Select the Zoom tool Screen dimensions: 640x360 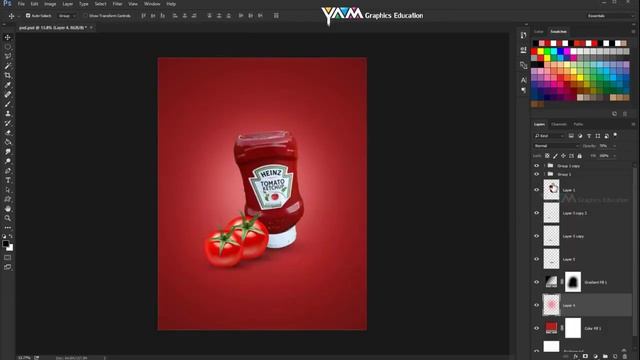[8, 218]
